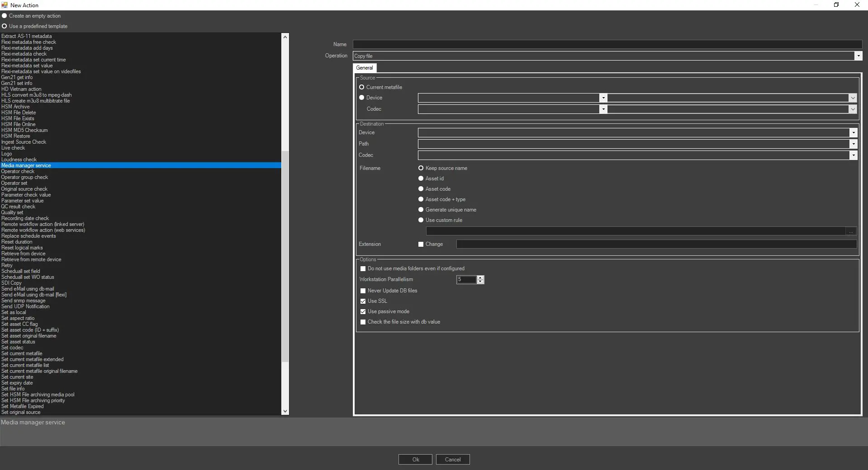Enable the Never Update DB files checkbox
This screenshot has width=868, height=470.
pos(363,291)
